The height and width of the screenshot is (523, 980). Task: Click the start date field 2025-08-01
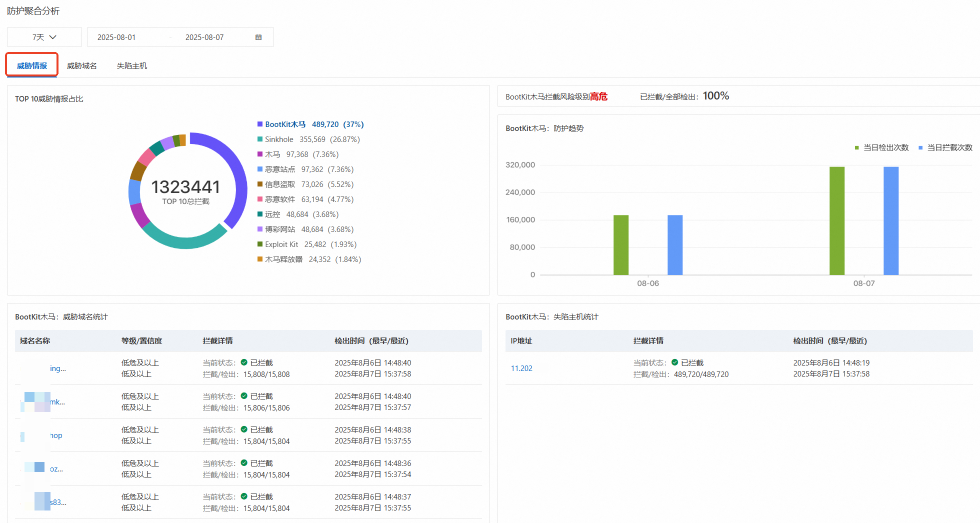coord(116,37)
